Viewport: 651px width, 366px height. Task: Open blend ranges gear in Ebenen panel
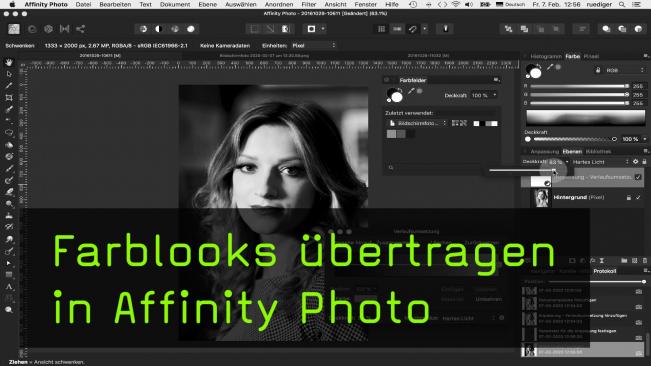(x=636, y=161)
